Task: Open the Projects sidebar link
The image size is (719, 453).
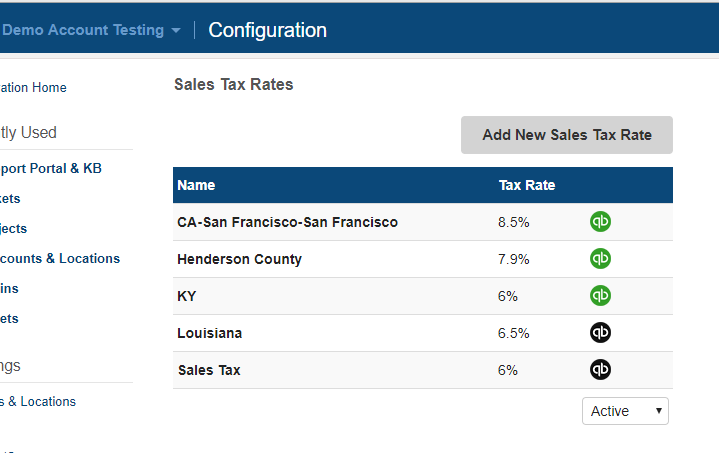Action: [13, 228]
